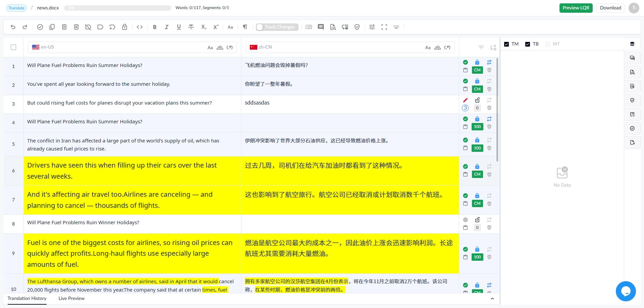Viewport: 644px width, 308px height.
Task: Open the comments toolbar icon
Action: coord(321,27)
